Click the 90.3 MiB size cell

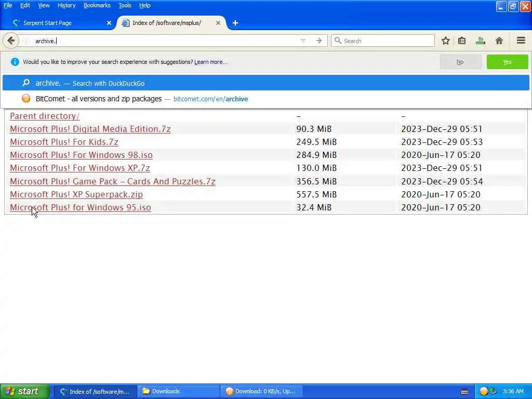point(314,129)
